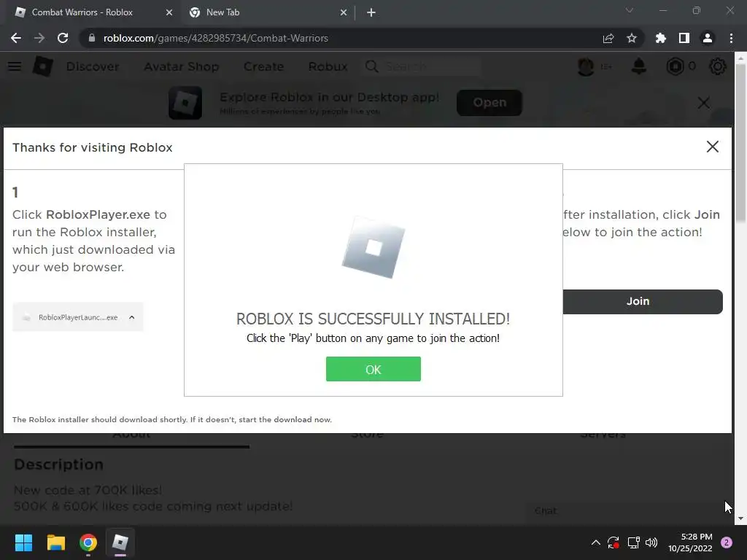This screenshot has height=560, width=747.
Task: Click the green OK button
Action: [373, 369]
